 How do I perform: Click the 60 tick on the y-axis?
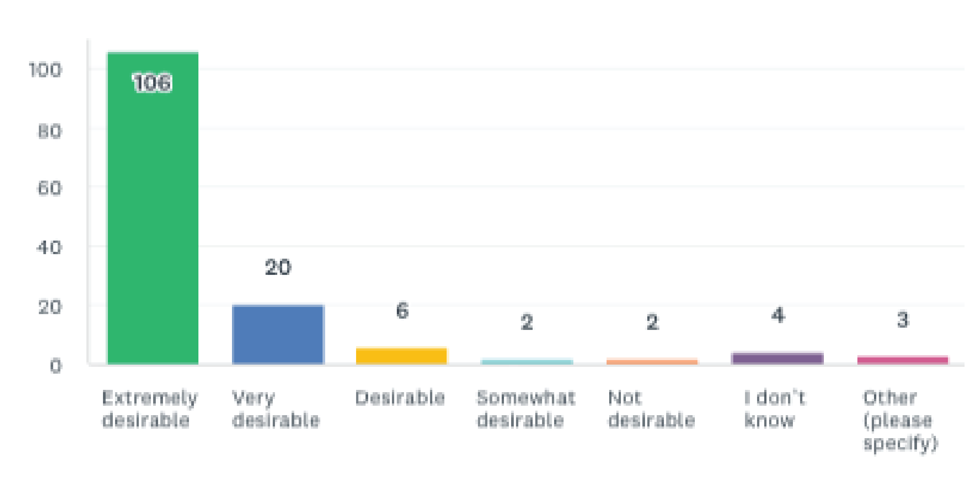click(x=49, y=188)
